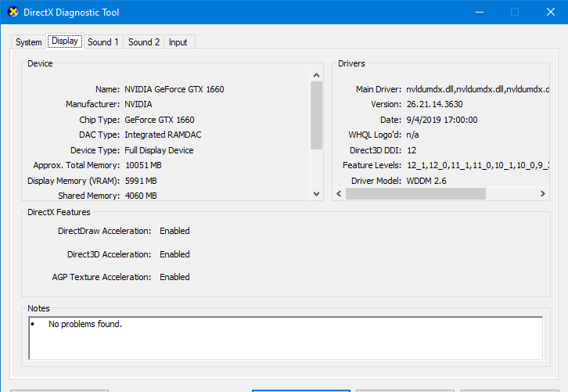Select the Display tab
This screenshot has width=568, height=392.
pos(64,41)
